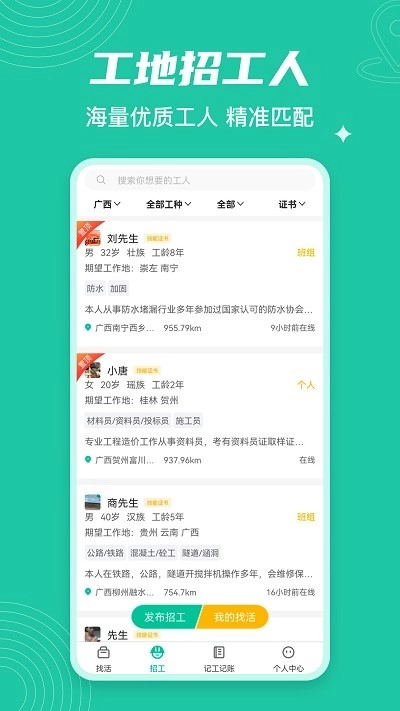Open the 全部 filter dropdown
Viewport: 400px width, 711px height.
click(x=230, y=205)
